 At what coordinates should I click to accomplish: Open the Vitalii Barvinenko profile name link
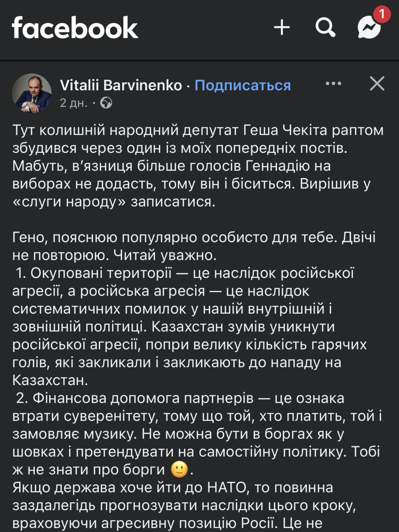(121, 85)
